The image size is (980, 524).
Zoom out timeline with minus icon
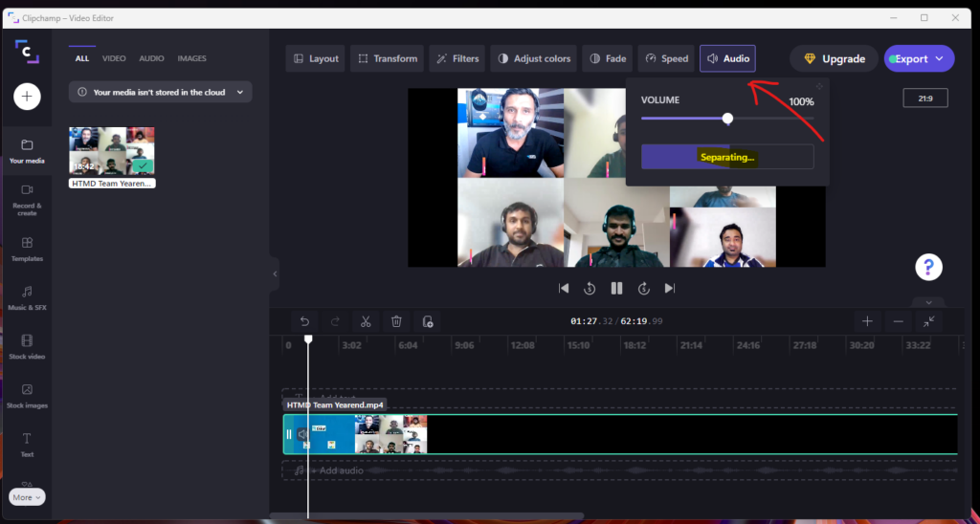click(x=898, y=322)
